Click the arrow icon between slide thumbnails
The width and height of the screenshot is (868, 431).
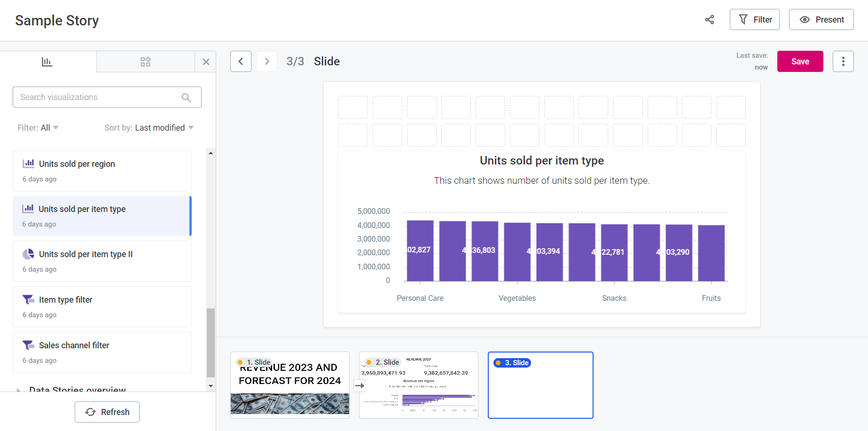point(360,385)
